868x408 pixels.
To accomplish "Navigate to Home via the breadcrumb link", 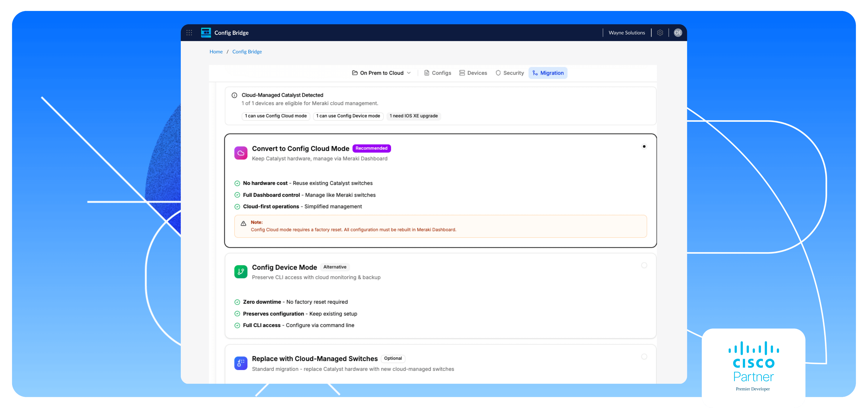I will (216, 52).
